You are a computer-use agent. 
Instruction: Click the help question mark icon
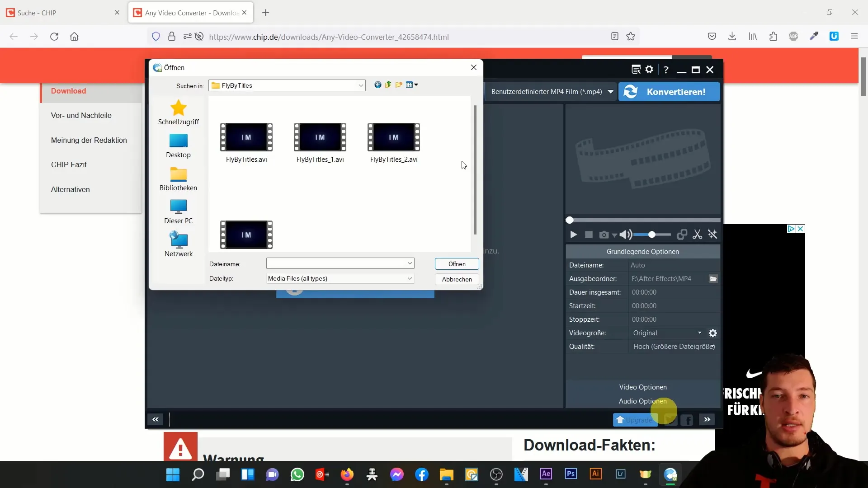[666, 69]
